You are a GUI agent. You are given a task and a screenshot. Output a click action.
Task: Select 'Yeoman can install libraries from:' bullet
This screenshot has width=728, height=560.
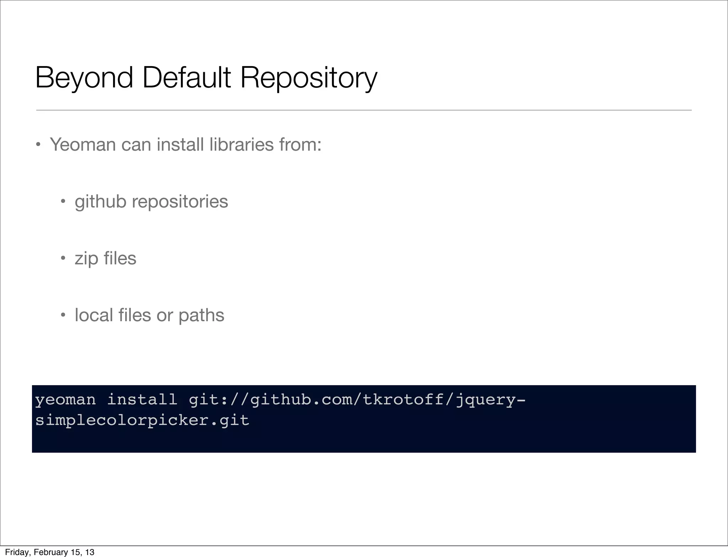(186, 145)
